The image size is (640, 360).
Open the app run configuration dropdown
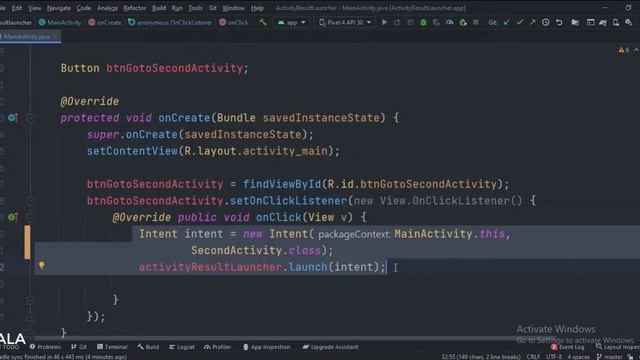(291, 22)
